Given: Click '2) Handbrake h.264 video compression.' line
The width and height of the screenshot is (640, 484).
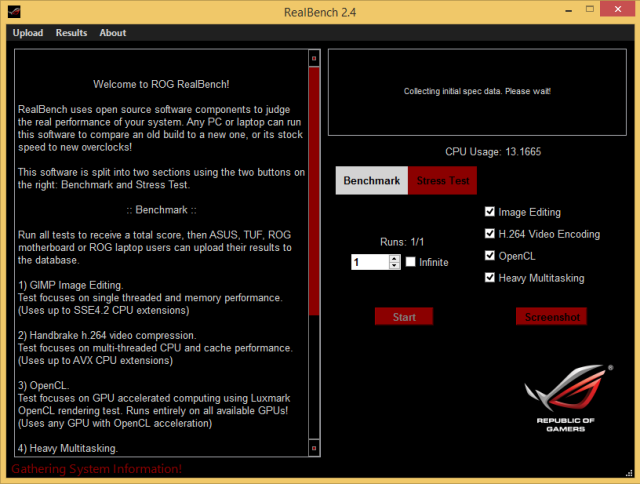Looking at the screenshot, I should tap(107, 335).
